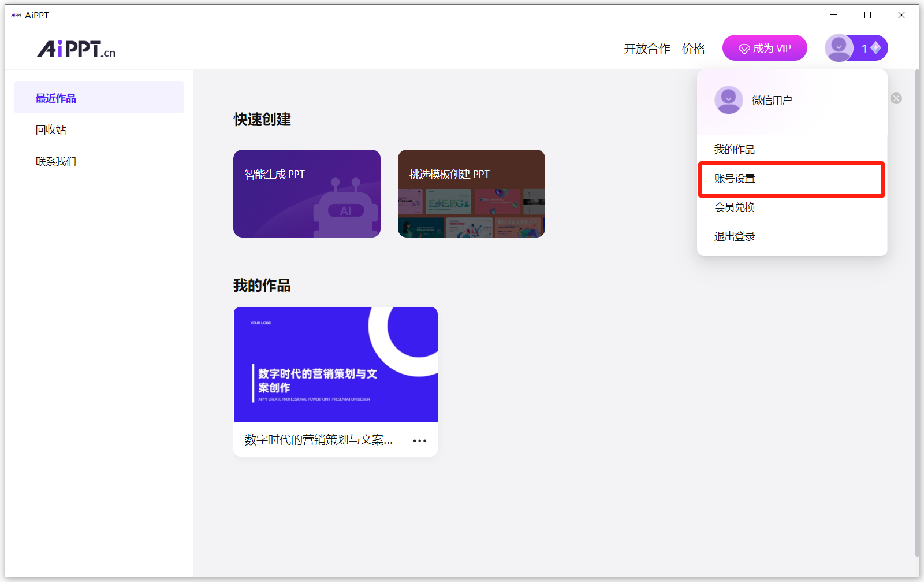The height and width of the screenshot is (582, 924).
Task: Close the gray circular X button
Action: point(896,98)
